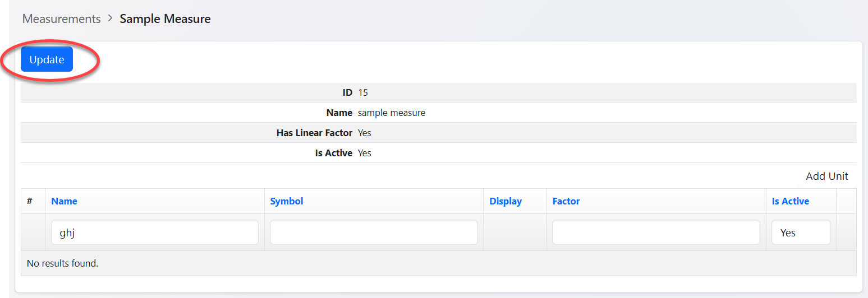Go back to Measurements breadcrumb link

click(x=61, y=18)
